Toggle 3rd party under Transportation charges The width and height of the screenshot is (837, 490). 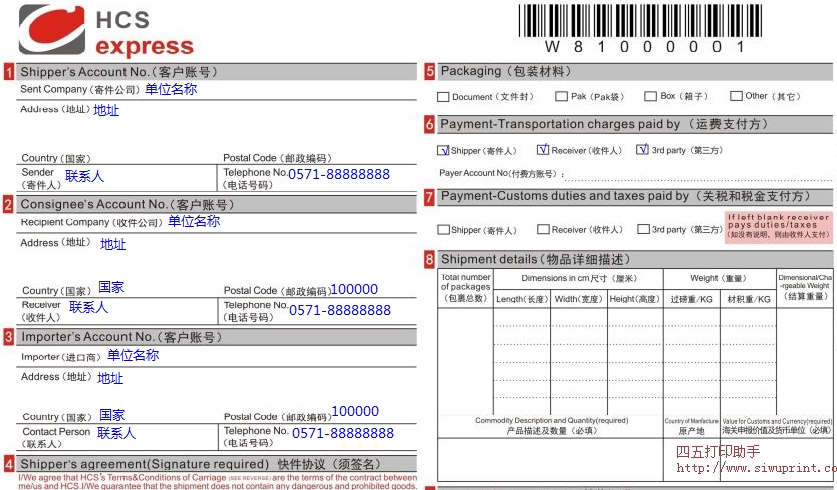[642, 150]
